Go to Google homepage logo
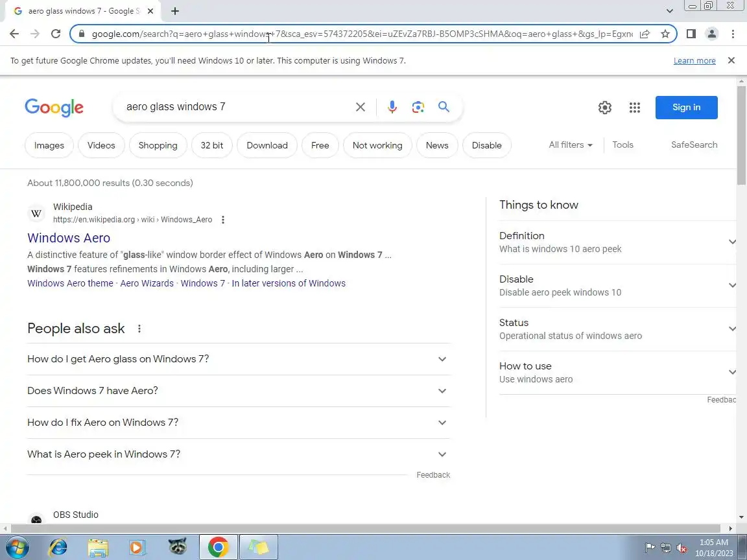747x560 pixels. 54,107
